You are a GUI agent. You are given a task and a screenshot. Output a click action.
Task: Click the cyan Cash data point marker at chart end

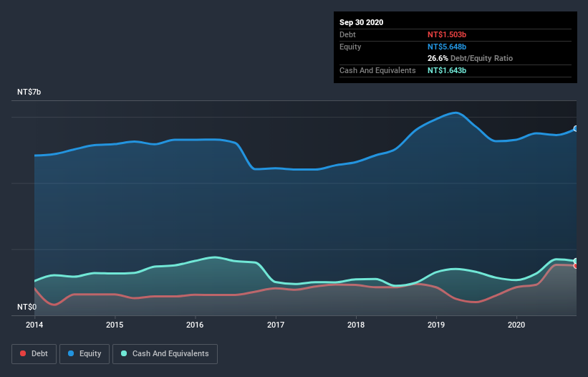(576, 261)
